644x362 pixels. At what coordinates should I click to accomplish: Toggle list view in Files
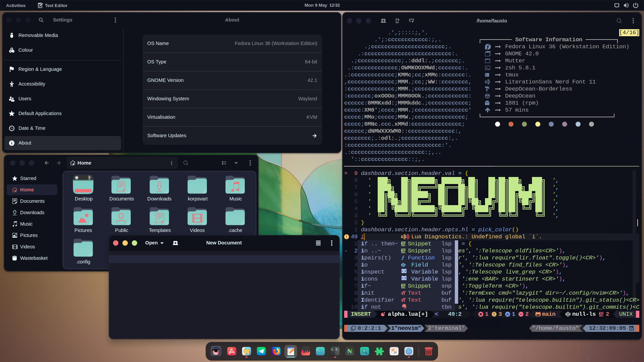click(x=224, y=163)
